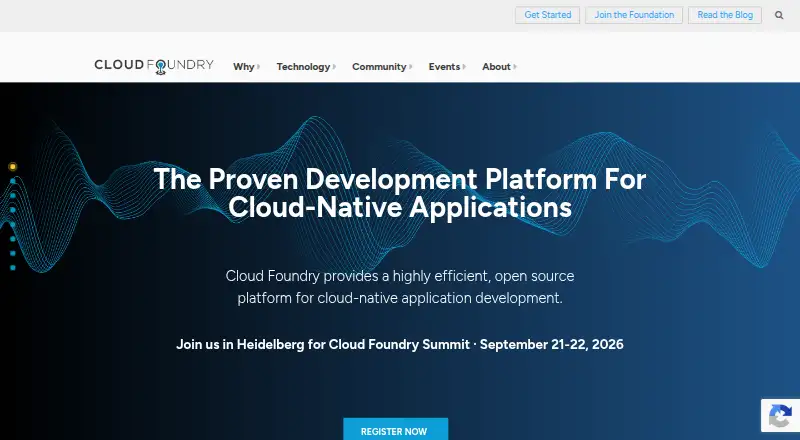Click the Register Now button

pos(395,429)
